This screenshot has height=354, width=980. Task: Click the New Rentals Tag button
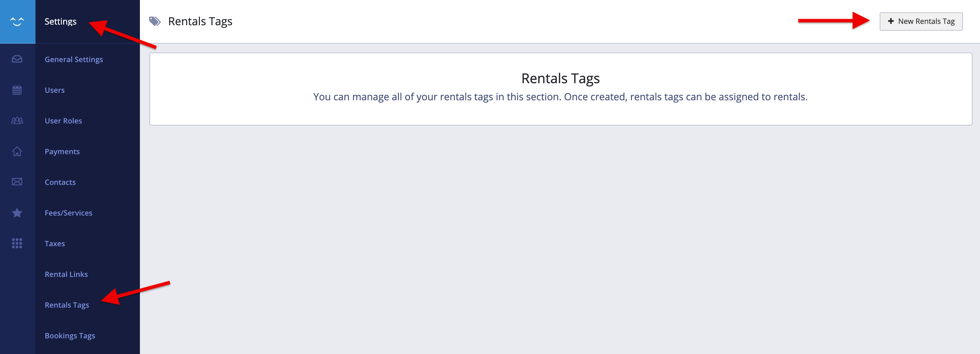click(921, 21)
